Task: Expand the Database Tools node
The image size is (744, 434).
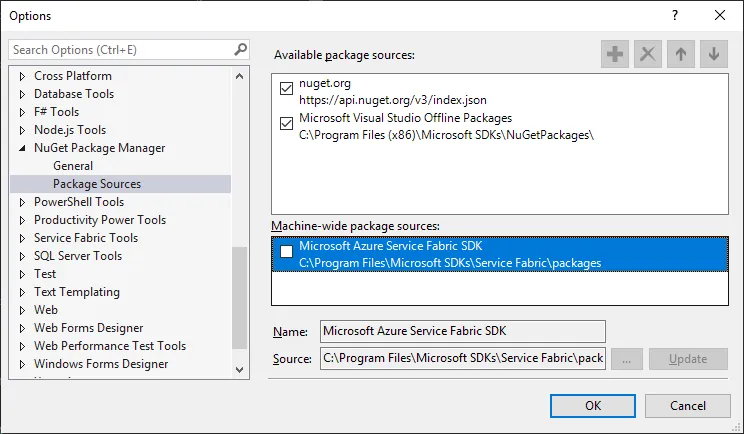Action: click(x=22, y=94)
